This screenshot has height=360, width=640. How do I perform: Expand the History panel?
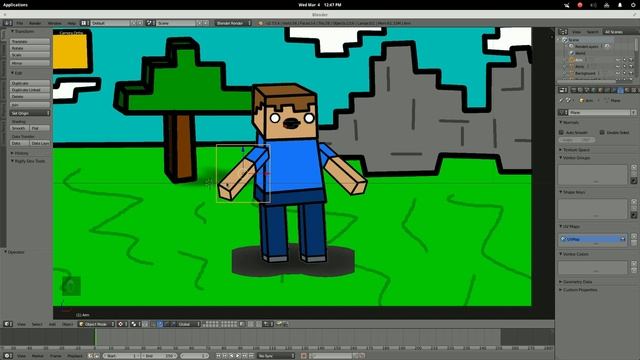(x=20, y=153)
